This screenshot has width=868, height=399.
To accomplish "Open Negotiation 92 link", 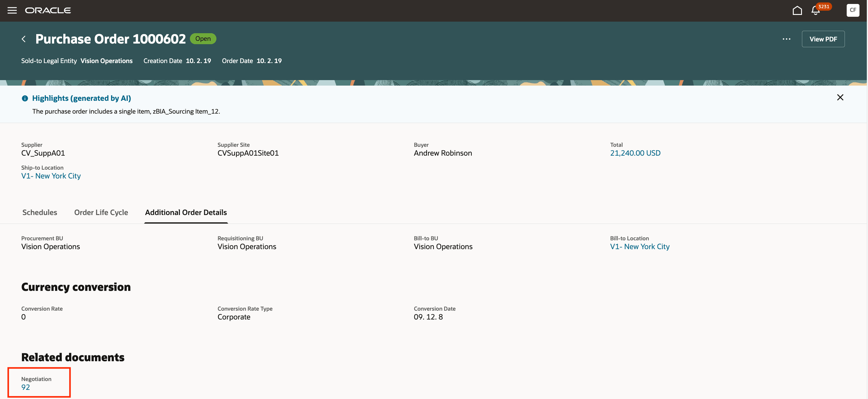I will 26,387.
